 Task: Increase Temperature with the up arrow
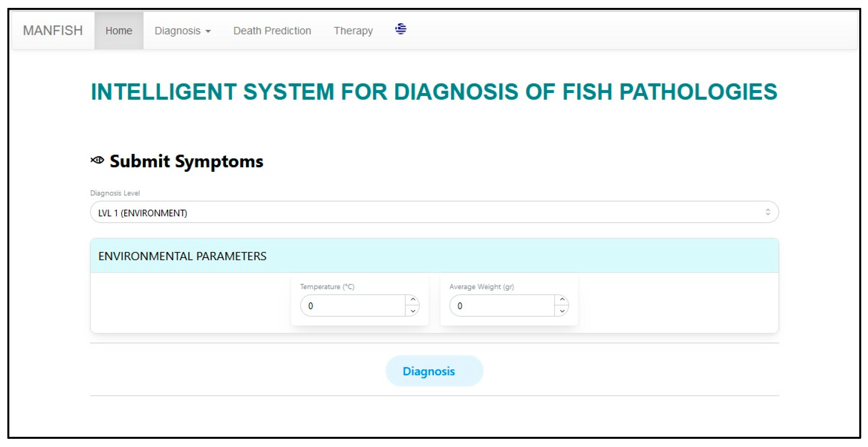click(412, 299)
